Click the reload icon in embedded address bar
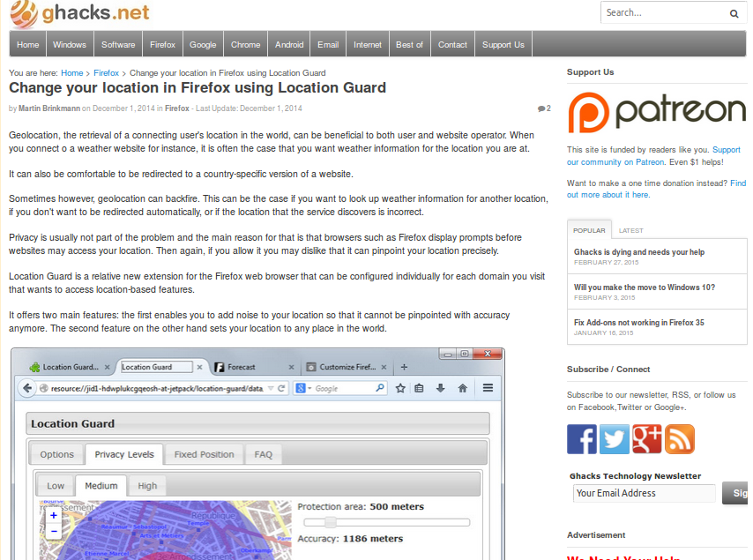This screenshot has width=753, height=560. click(x=281, y=388)
